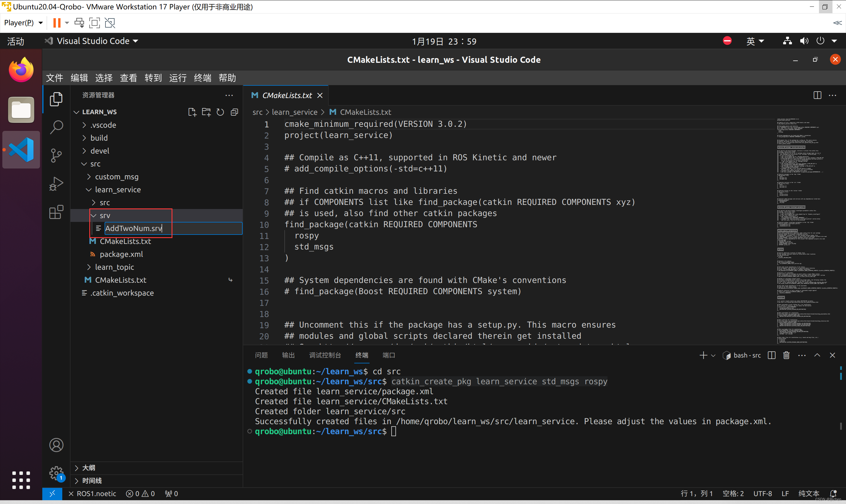Click the AddTwoNum.srv filename input field
This screenshot has width=846, height=504.
coord(173,228)
